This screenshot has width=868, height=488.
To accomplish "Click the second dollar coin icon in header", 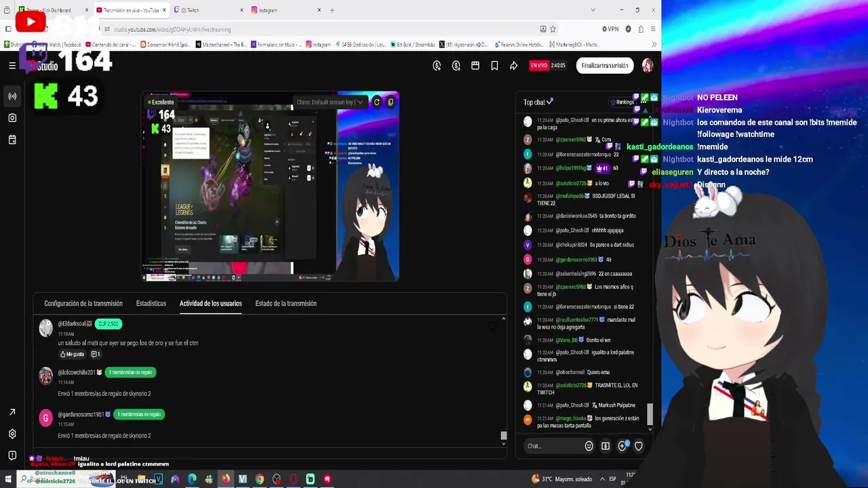I will click(x=456, y=66).
